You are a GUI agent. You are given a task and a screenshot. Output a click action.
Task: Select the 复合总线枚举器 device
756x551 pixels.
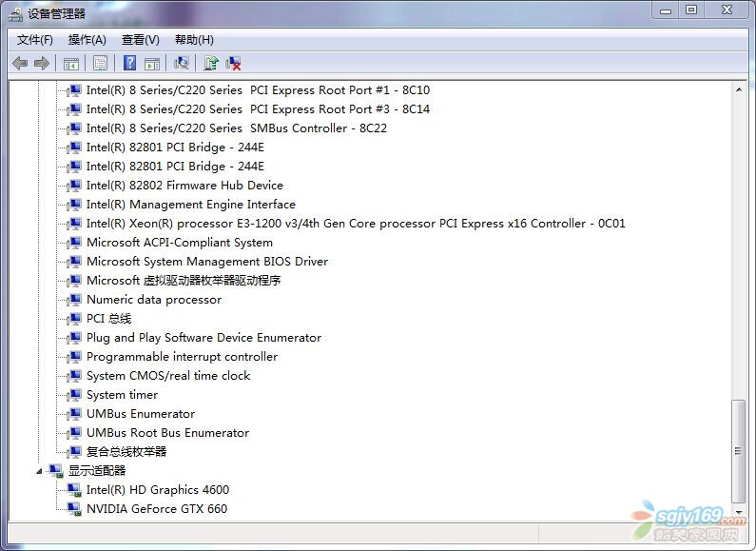(x=126, y=452)
